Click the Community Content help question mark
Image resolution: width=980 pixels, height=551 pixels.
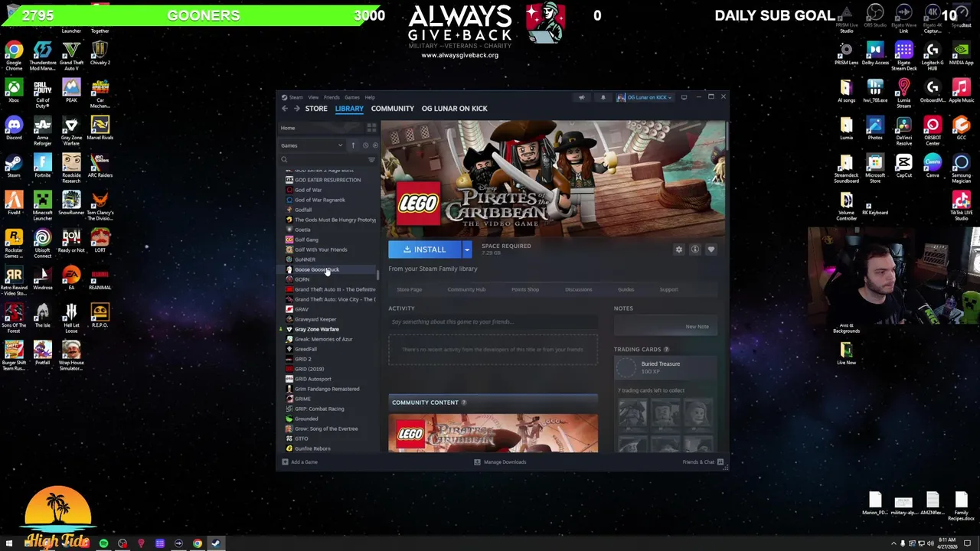[x=463, y=403]
